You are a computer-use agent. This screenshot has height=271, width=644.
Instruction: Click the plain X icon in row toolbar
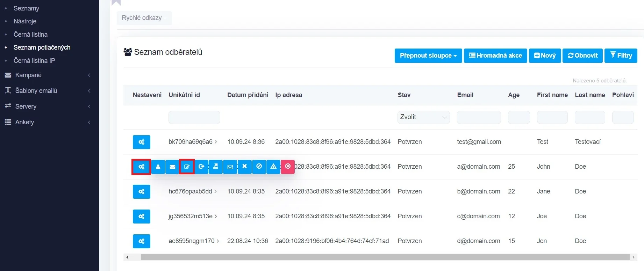(245, 167)
